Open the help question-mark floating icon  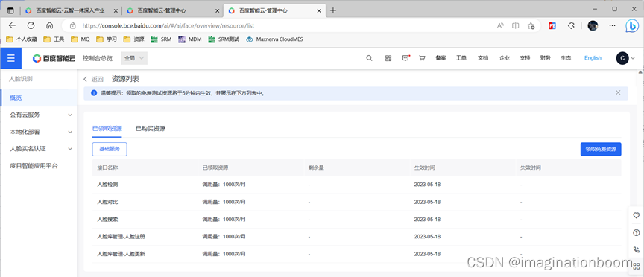tap(637, 232)
